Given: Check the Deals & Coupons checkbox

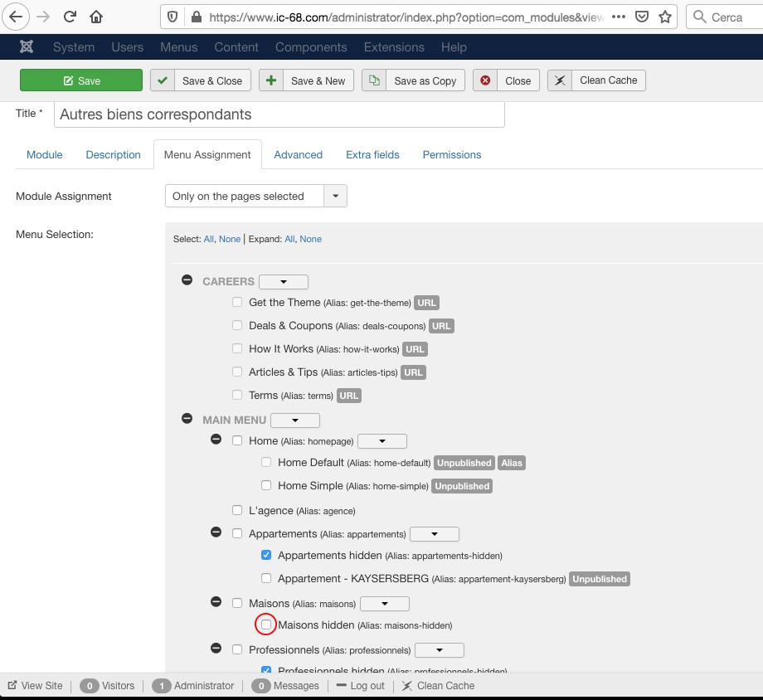Looking at the screenshot, I should click(x=237, y=325).
